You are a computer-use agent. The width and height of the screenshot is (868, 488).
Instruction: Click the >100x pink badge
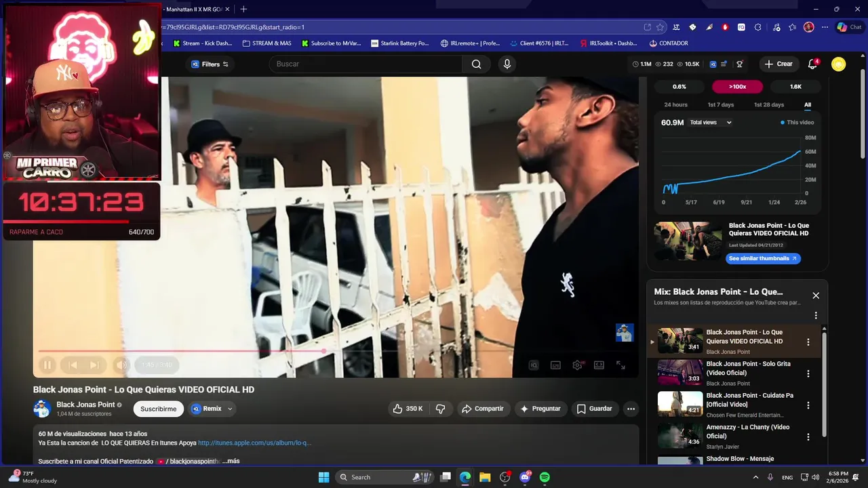tap(737, 87)
